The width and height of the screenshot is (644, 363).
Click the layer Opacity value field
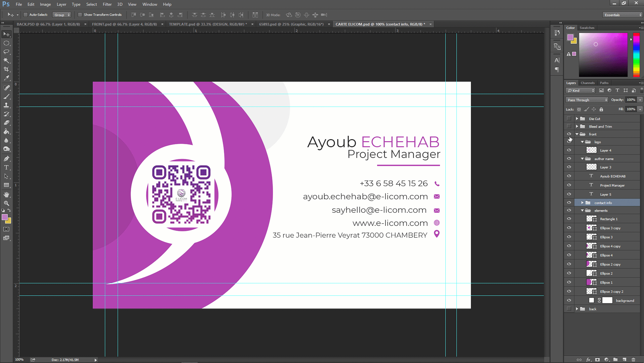click(631, 100)
